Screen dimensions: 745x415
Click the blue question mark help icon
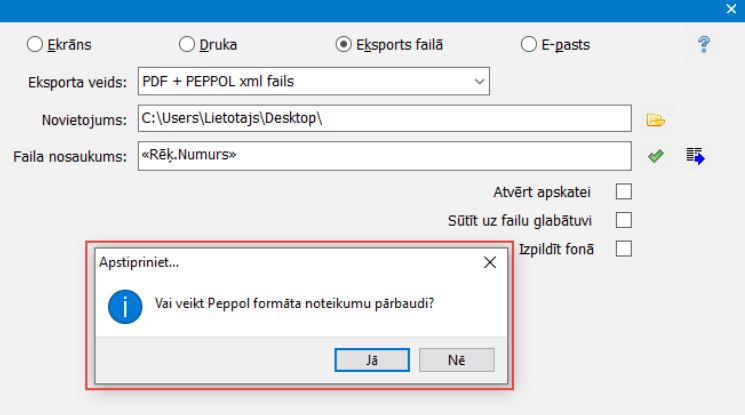click(704, 44)
